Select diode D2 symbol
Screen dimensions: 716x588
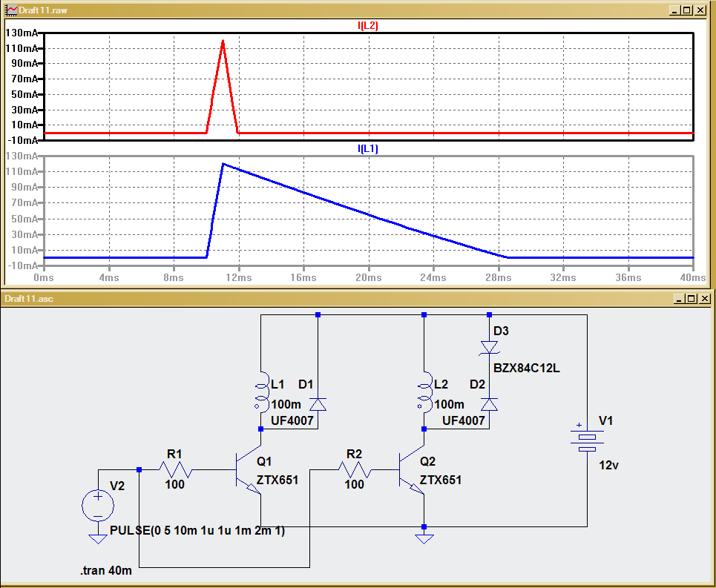489,404
